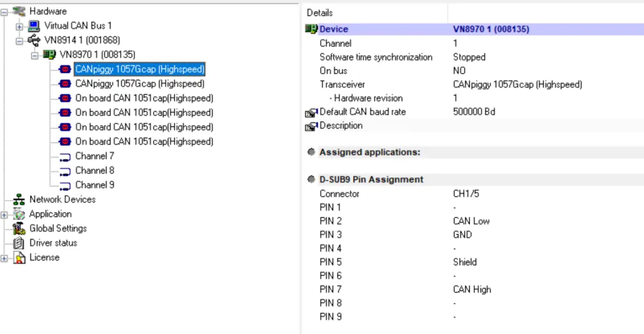
Task: Click the VN8970 1 (008135) value in Details
Action: point(491,29)
